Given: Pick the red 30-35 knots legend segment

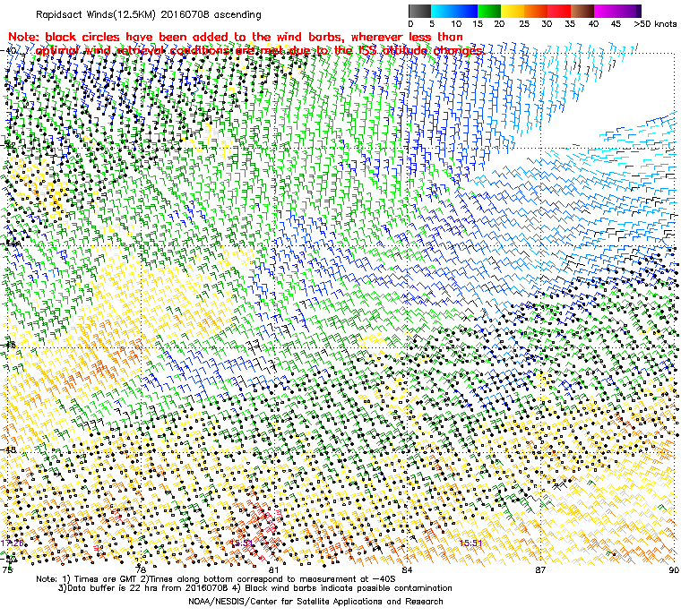Looking at the screenshot, I should tap(559, 11).
